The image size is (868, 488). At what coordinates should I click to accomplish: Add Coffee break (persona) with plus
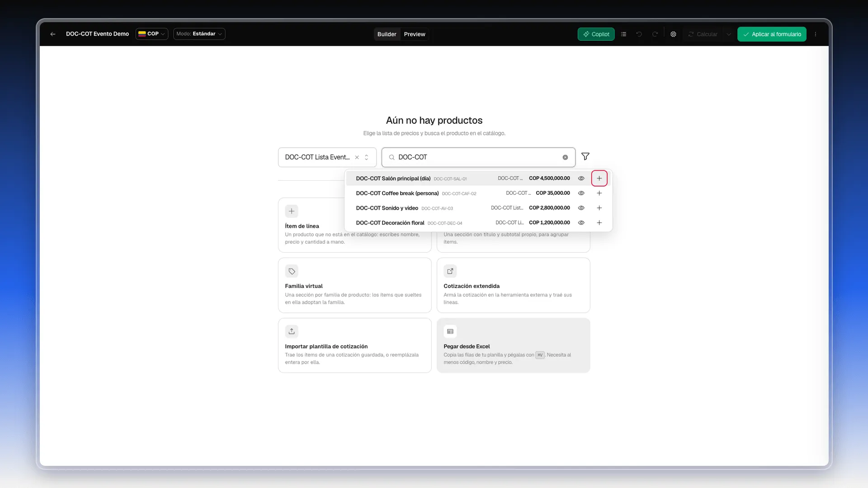click(599, 193)
